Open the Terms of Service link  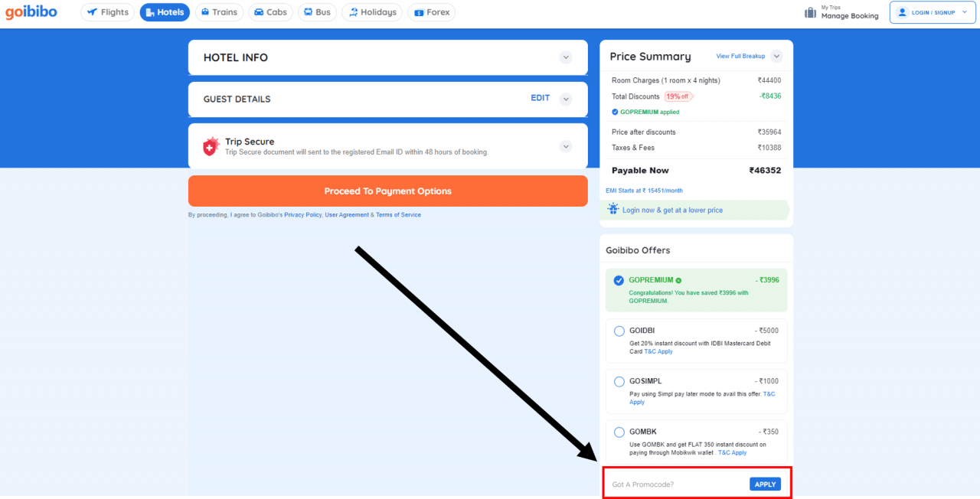coord(398,215)
